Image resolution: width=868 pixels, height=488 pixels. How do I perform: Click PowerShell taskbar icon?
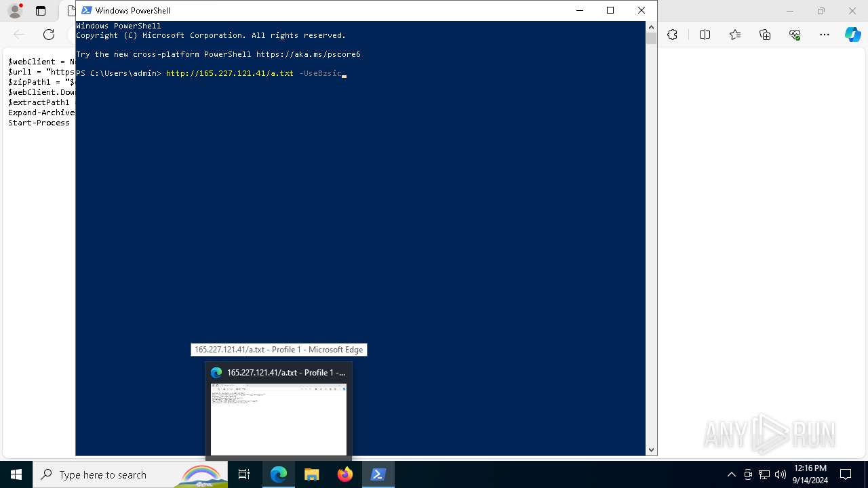pos(378,474)
